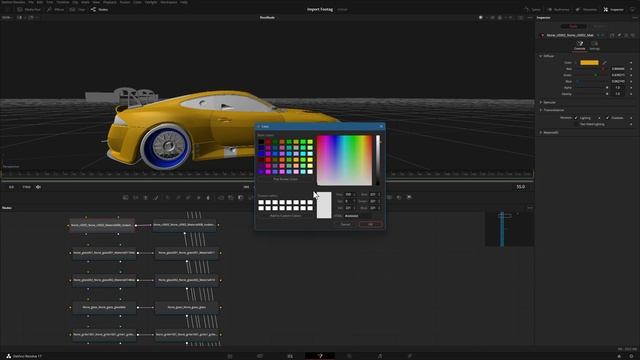Select black basic color swatch
The height and width of the screenshot is (360, 640).
coord(261,142)
